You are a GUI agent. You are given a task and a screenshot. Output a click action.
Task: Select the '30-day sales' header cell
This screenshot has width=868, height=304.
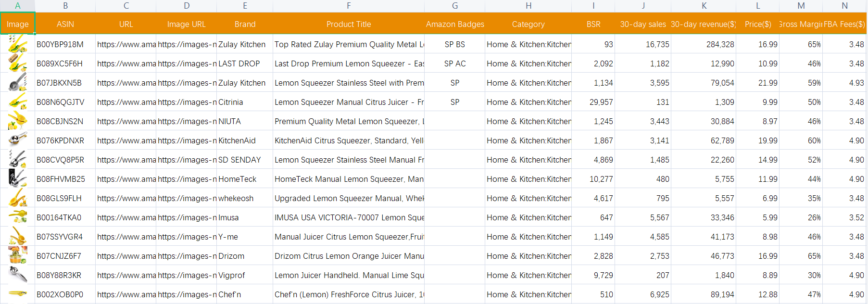pos(642,24)
